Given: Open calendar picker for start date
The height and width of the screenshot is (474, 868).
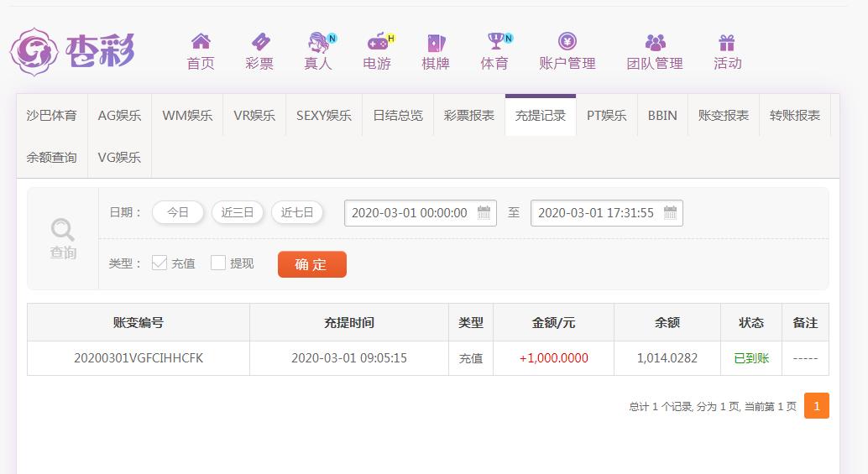Looking at the screenshot, I should pos(484,212).
